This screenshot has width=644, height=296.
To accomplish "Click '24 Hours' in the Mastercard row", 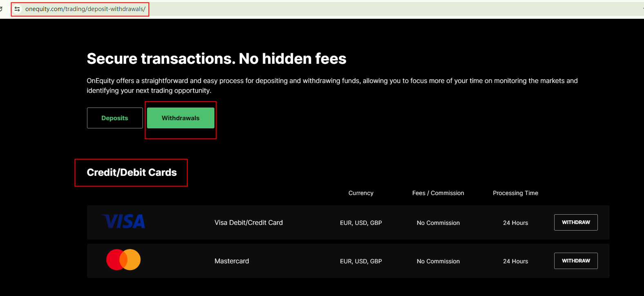I will point(515,261).
